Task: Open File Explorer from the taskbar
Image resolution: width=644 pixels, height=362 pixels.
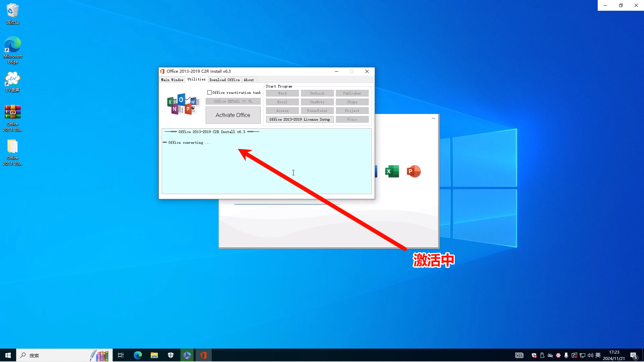Action: click(154, 355)
